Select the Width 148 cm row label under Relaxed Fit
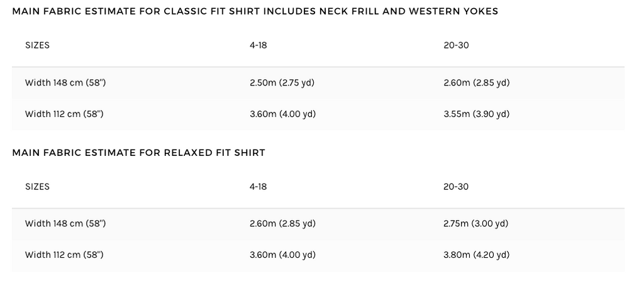Image resolution: width=644 pixels, height=281 pixels. [x=65, y=223]
